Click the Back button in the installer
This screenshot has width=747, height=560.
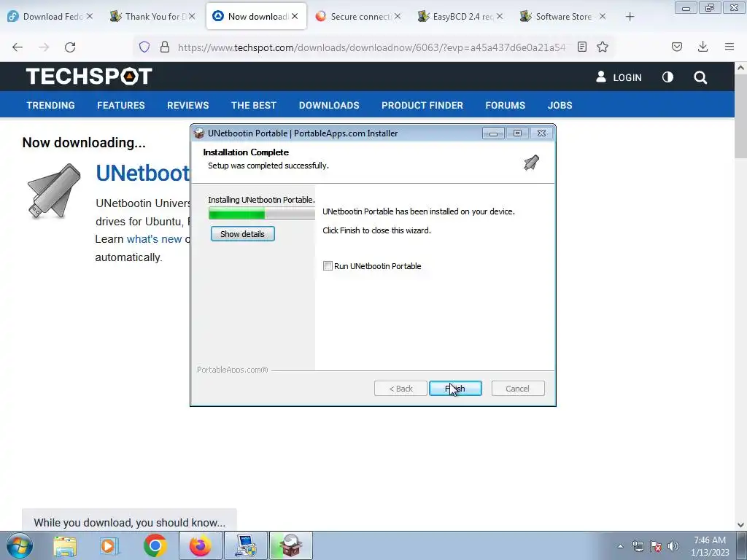(400, 389)
